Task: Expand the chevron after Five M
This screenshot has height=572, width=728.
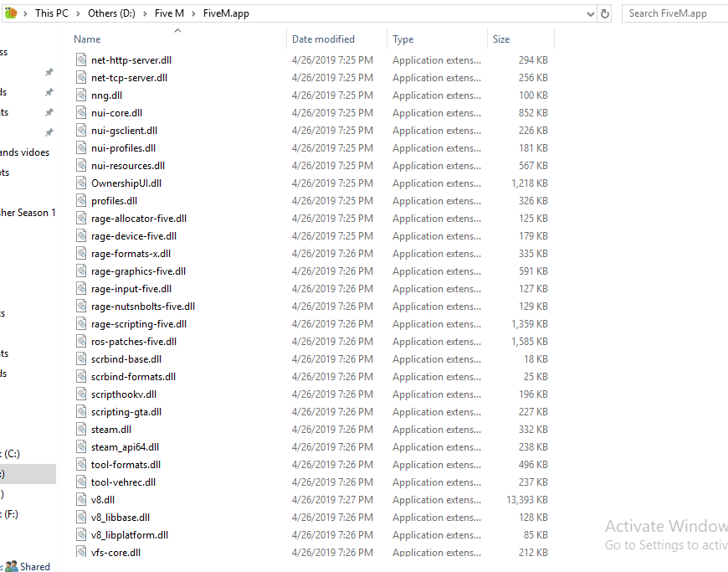Action: (193, 13)
